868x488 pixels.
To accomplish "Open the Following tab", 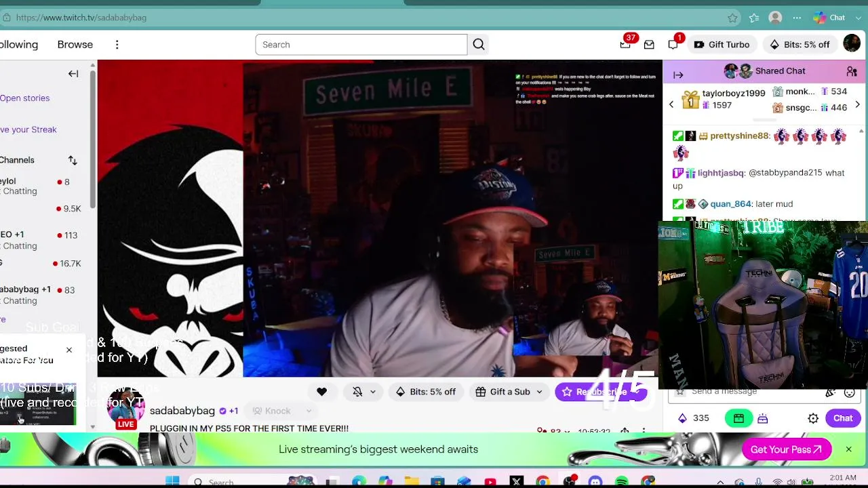I will [x=19, y=45].
